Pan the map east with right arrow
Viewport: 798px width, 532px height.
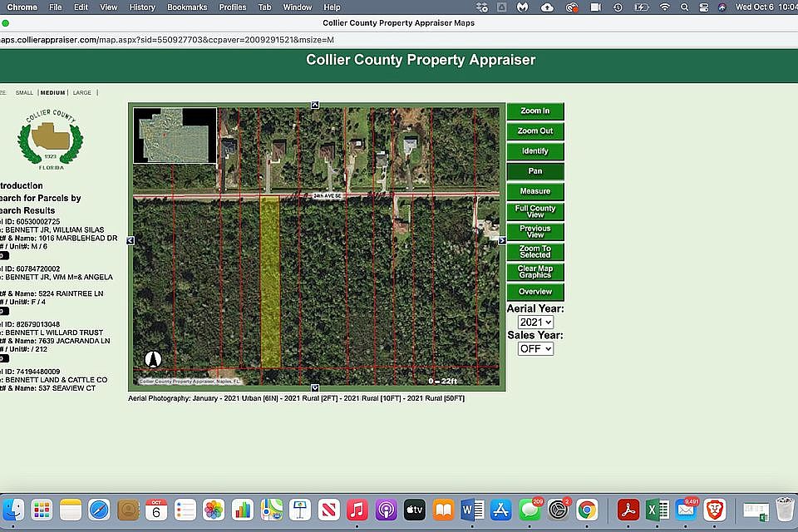[x=502, y=240]
